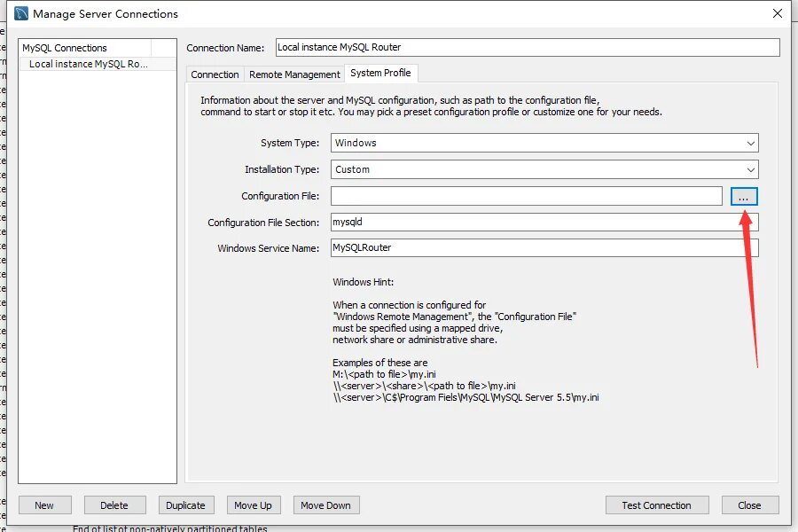Screen dimensions: 798x532
Task: Focus the Configuration File text field
Action: click(526, 196)
